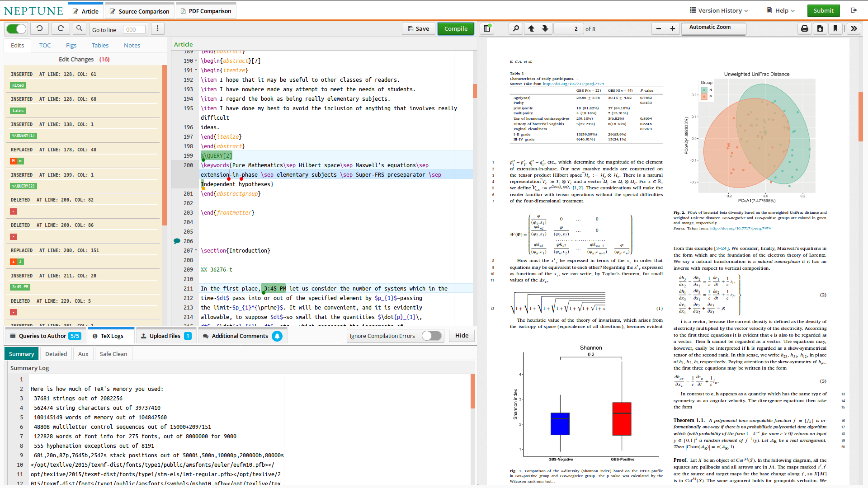The image size is (868, 488).
Task: Open the Version History dropdown
Action: click(x=718, y=10)
